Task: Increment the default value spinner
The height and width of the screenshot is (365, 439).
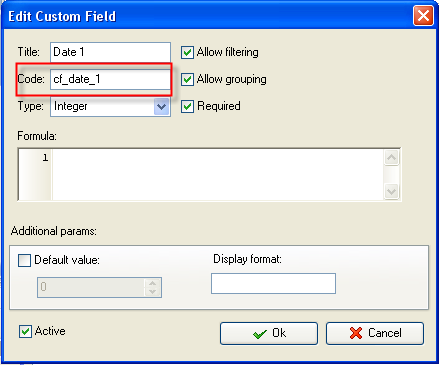Action: point(153,283)
